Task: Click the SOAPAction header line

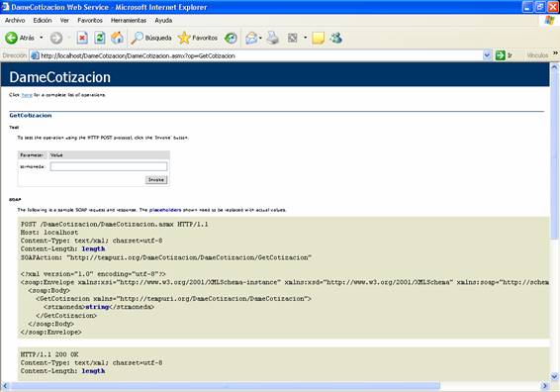Action: pos(166,257)
